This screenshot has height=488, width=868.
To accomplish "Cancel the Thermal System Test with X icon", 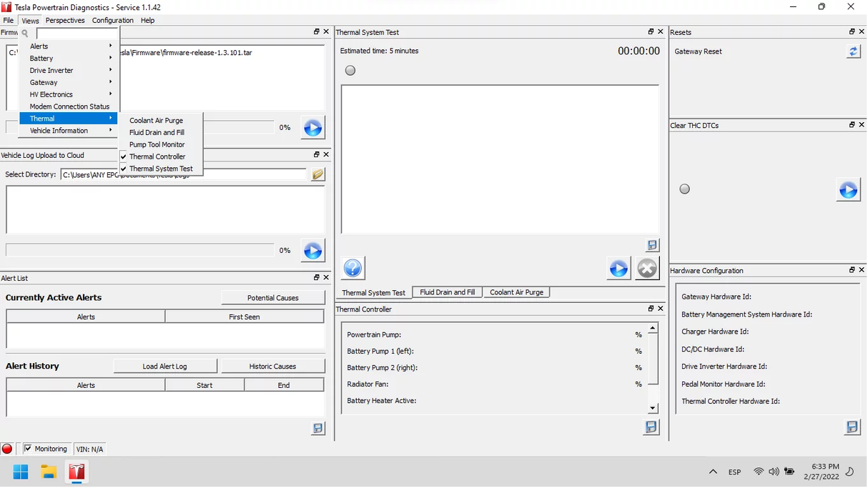I will click(647, 269).
